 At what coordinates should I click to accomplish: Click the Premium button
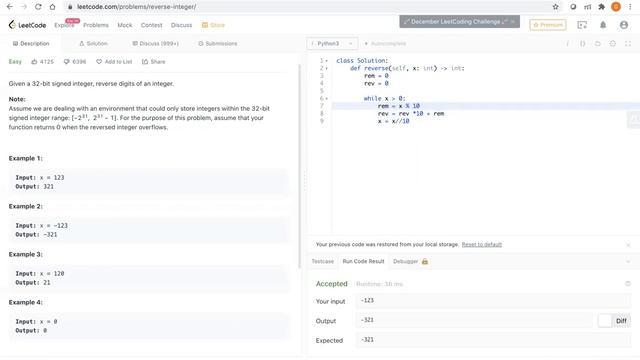(x=548, y=25)
